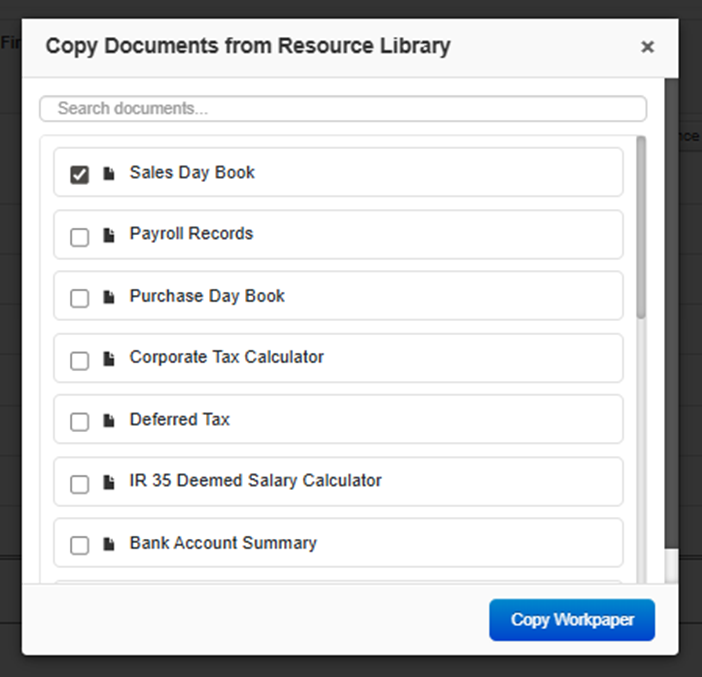Click the document icon for Corporate Tax Calculator
This screenshot has width=702, height=677.
tap(109, 359)
